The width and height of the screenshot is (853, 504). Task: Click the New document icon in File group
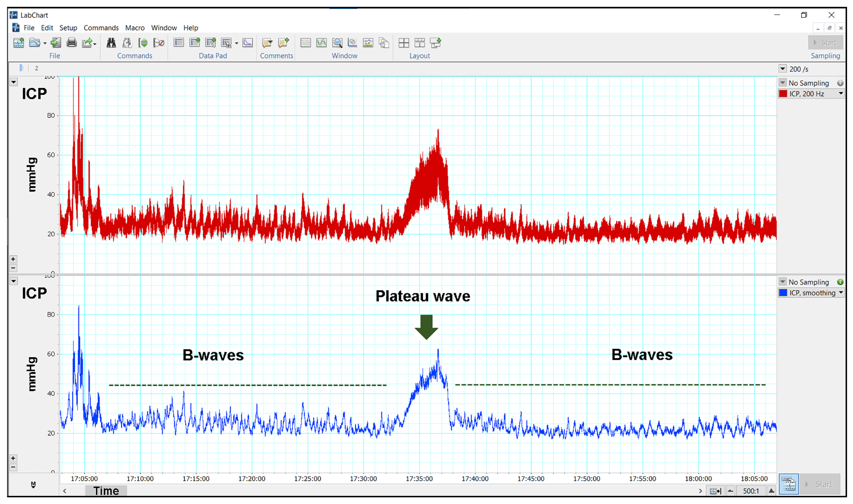(18, 43)
